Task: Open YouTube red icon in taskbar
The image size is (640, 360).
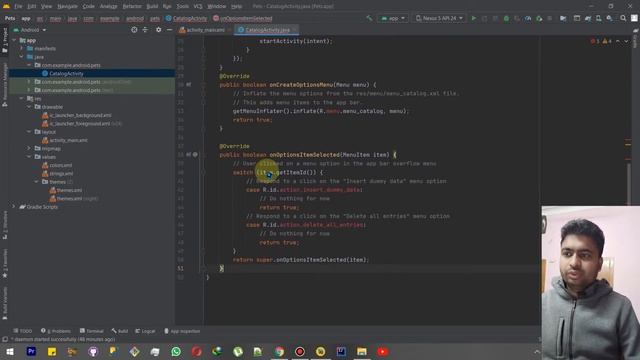Action: click(x=382, y=351)
